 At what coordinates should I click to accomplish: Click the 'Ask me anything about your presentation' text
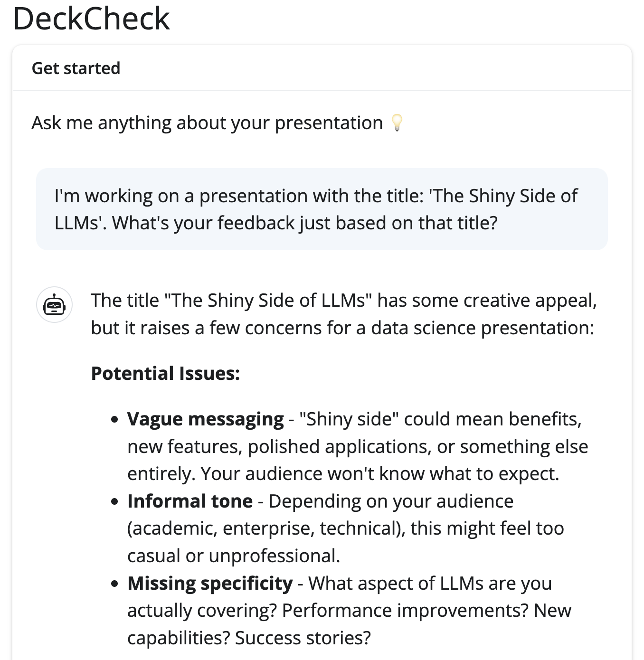[x=207, y=123]
